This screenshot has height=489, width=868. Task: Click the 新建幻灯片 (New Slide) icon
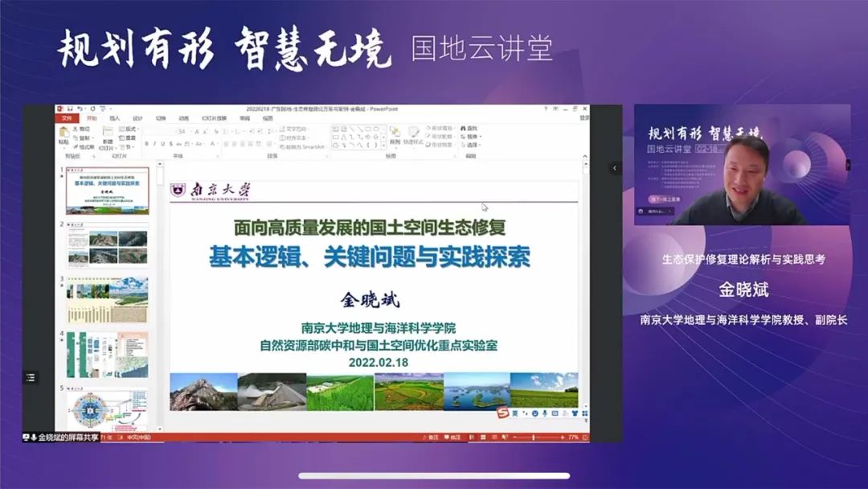(108, 132)
